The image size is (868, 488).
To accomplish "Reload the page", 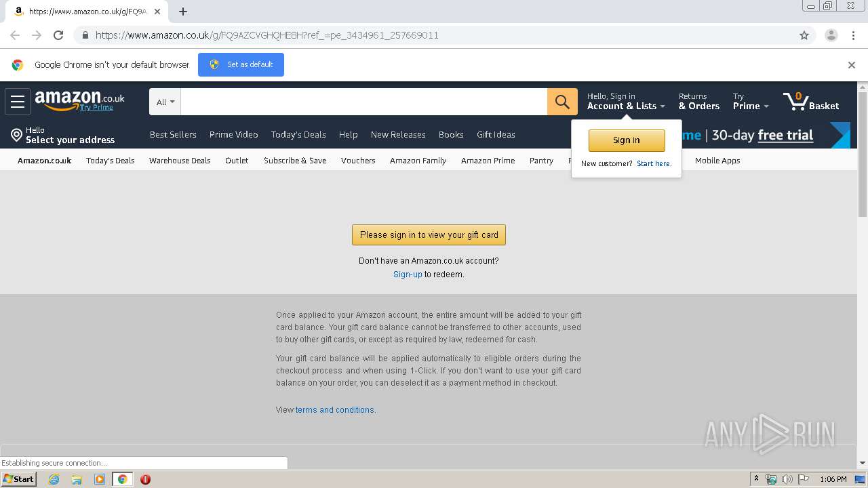I will point(58,35).
